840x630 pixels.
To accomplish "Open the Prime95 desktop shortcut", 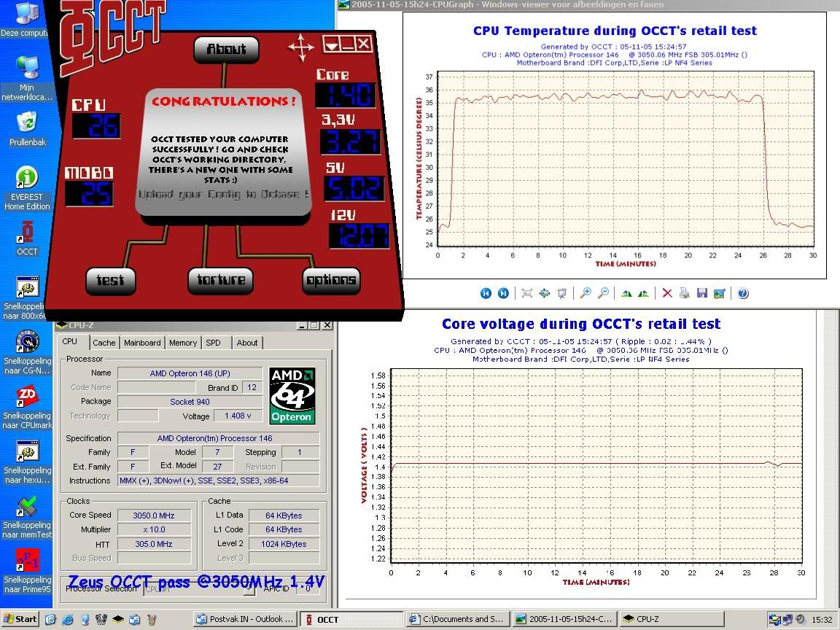I will pyautogui.click(x=27, y=571).
